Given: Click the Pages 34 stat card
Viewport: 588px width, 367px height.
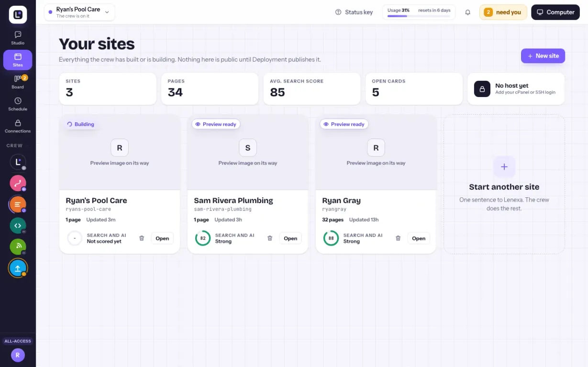Looking at the screenshot, I should [x=210, y=89].
